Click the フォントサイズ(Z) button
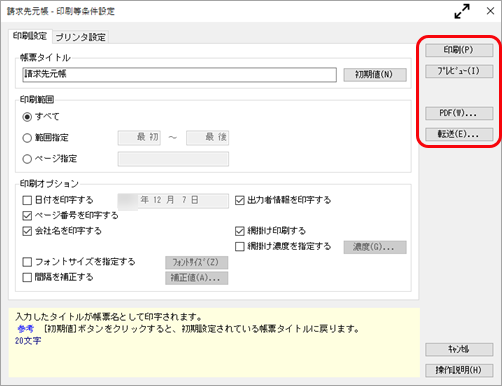Viewport: 502px width, 386px height. [197, 262]
